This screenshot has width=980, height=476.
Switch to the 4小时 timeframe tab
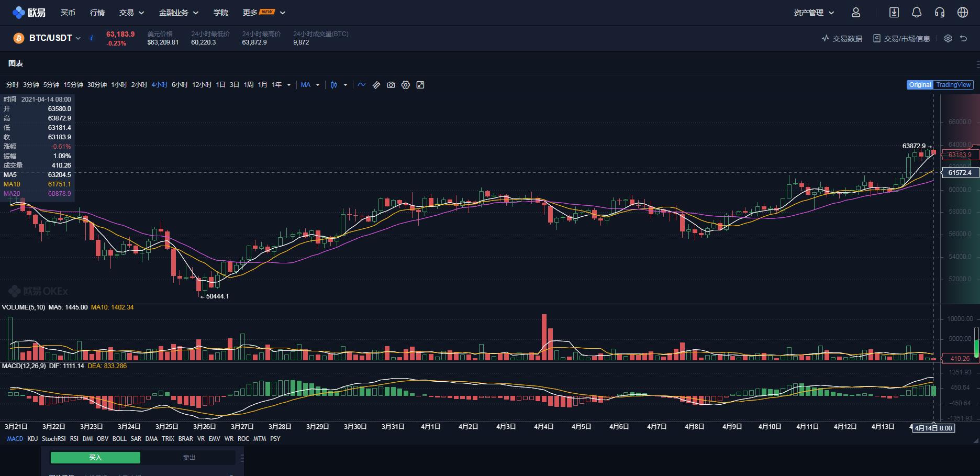[159, 84]
